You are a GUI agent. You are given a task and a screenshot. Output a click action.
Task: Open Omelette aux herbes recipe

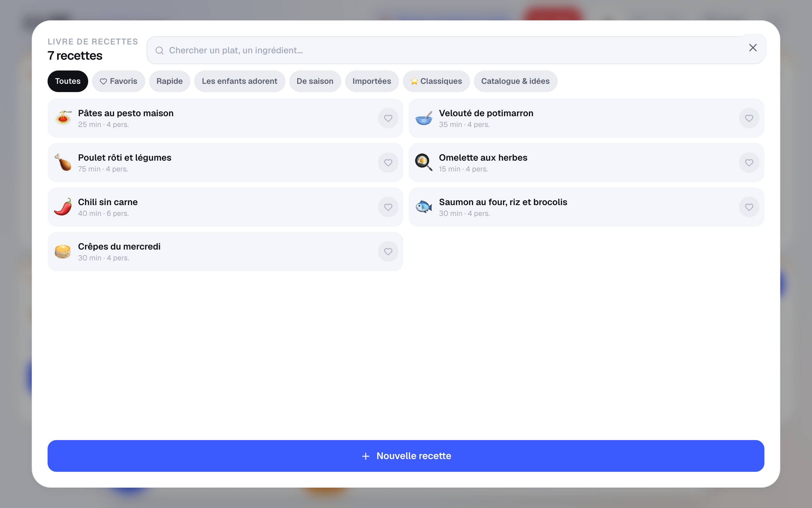click(x=586, y=163)
